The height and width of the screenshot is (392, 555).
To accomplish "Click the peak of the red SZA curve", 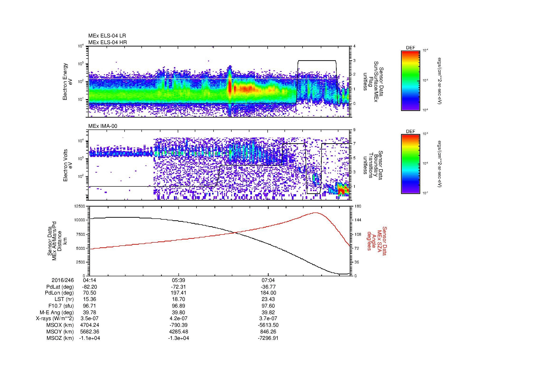I will coord(315,213).
